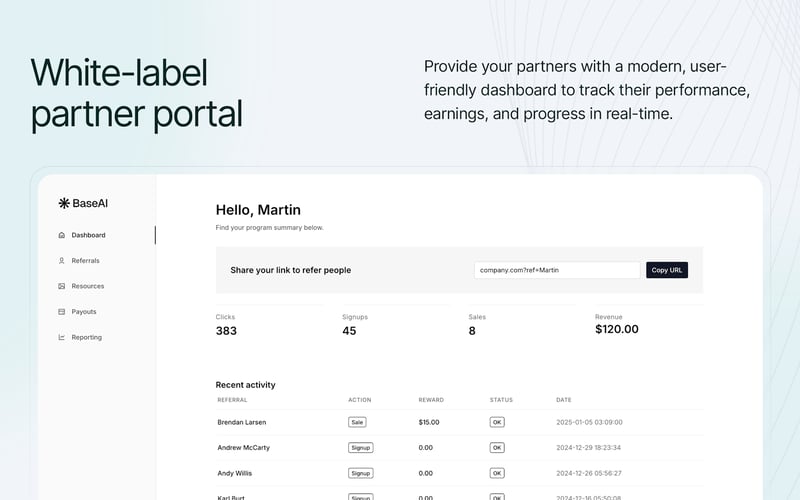Click the DATE column header
The height and width of the screenshot is (500, 800).
tap(563, 400)
